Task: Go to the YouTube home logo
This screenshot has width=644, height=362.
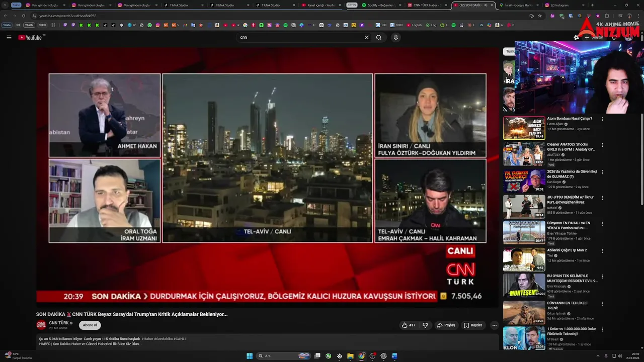Action: click(31, 37)
